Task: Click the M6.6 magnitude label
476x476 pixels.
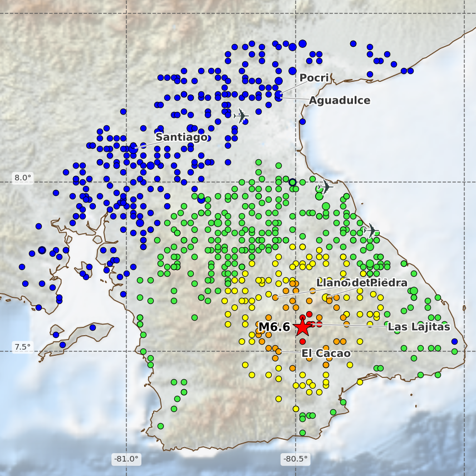Action: pos(274,327)
